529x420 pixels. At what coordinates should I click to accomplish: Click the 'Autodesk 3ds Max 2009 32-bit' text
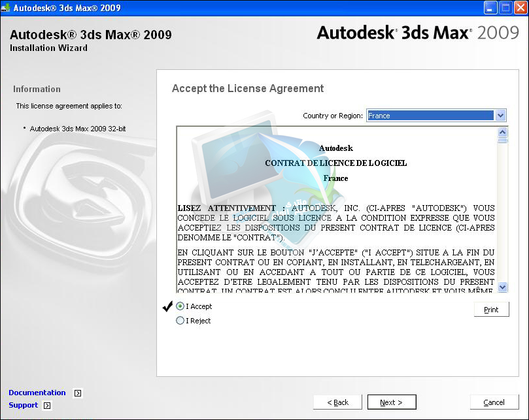(x=78, y=129)
